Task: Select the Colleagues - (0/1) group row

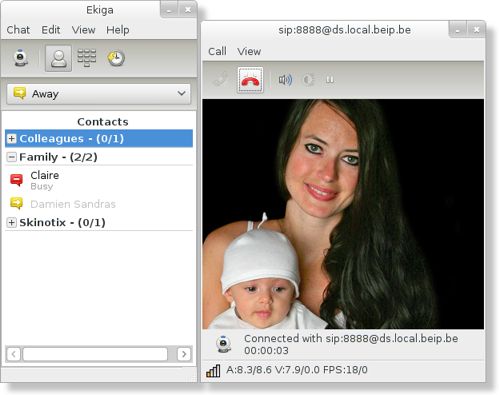Action: (x=99, y=139)
